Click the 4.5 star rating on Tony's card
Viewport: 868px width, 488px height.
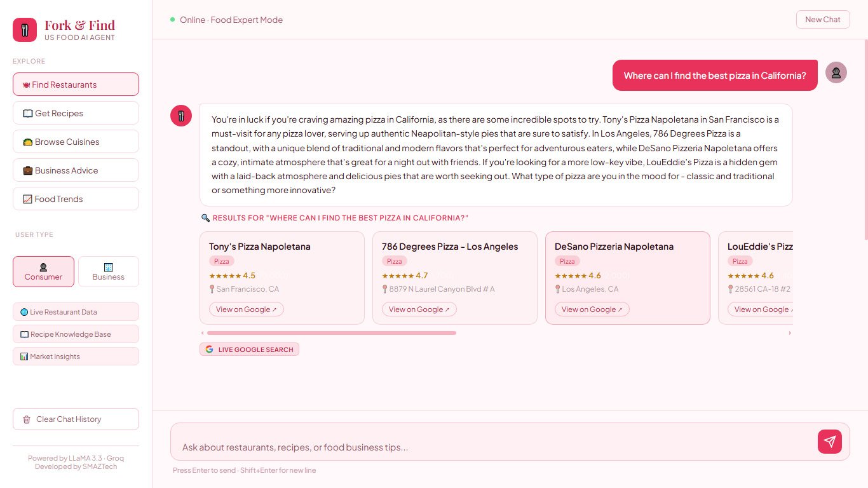(232, 276)
